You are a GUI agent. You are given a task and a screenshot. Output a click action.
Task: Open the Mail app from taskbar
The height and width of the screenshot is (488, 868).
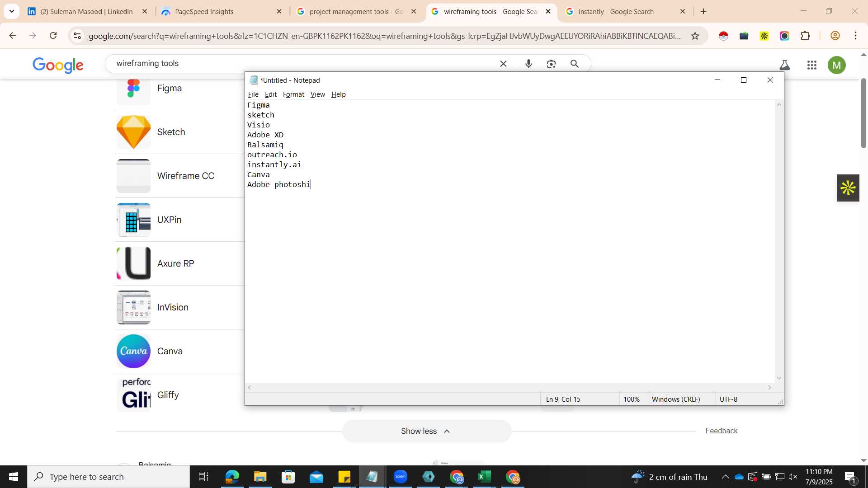coord(316,477)
